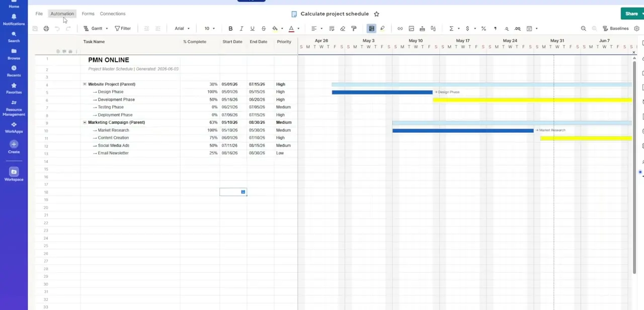Apply italic formatting
This screenshot has height=310, width=644.
coord(242,29)
